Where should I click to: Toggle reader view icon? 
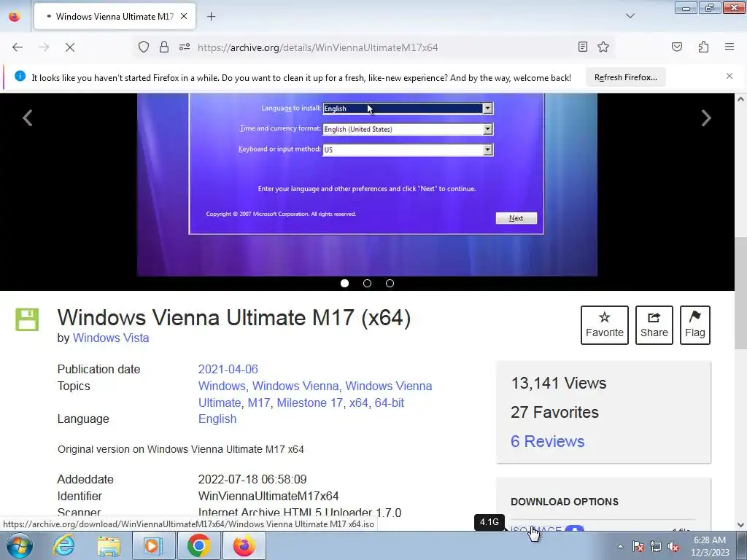coord(582,47)
